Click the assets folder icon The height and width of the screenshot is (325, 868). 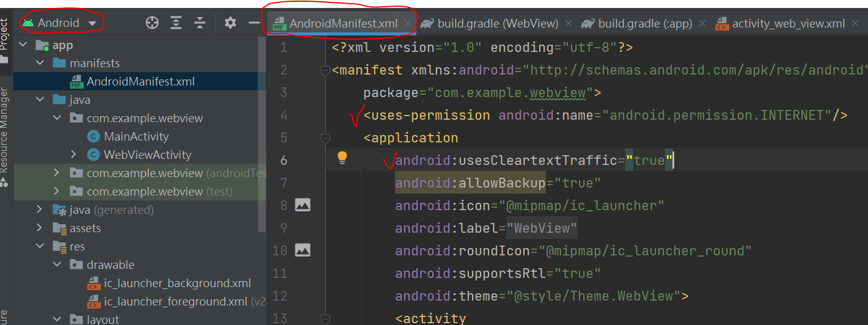point(59,228)
